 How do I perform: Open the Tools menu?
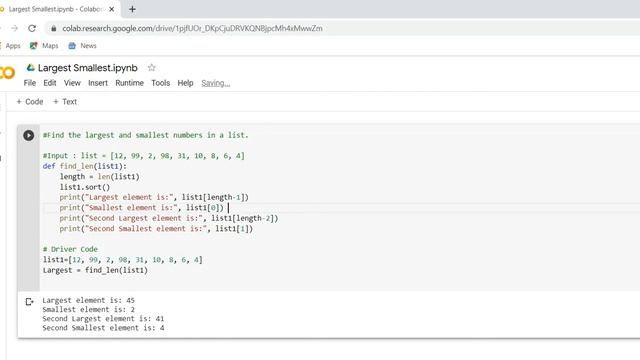click(x=160, y=83)
